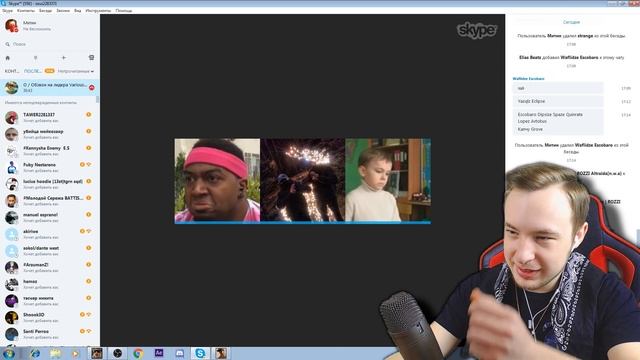The image size is (640, 360).
Task: Open the dial pad icon
Action: click(36, 58)
